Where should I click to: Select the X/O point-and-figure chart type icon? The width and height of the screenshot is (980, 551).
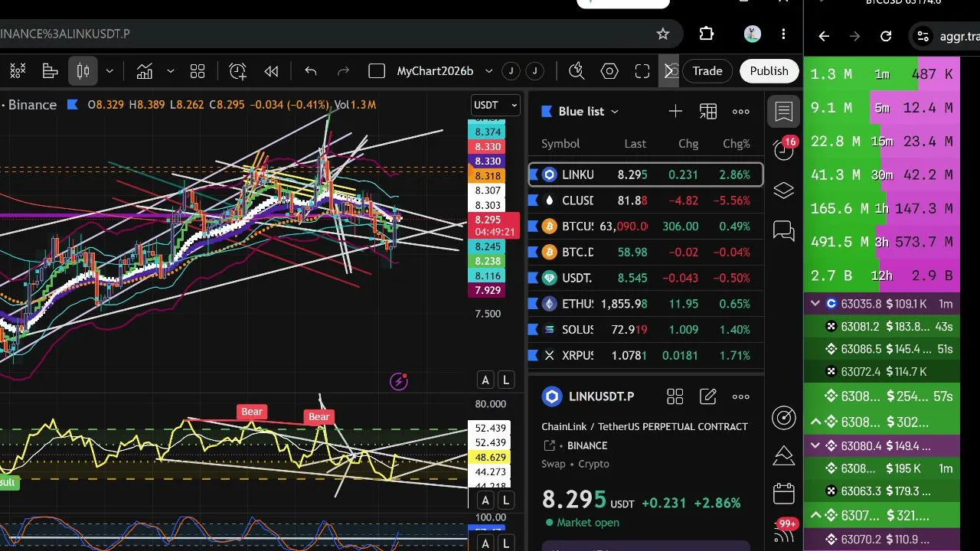click(x=17, y=71)
